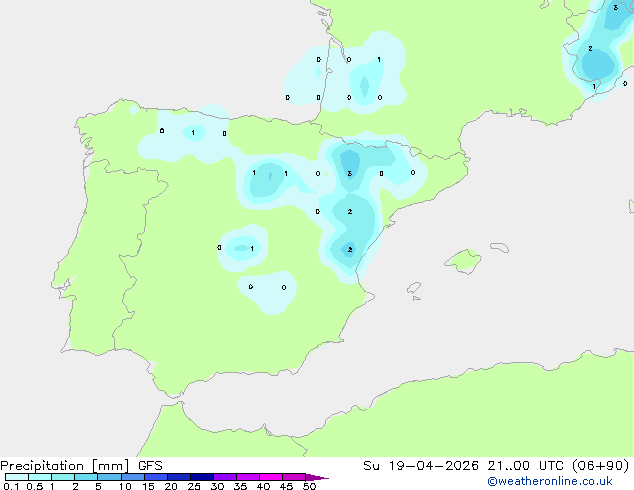Pick the 1–2 mm legend color swatch

coord(63,477)
